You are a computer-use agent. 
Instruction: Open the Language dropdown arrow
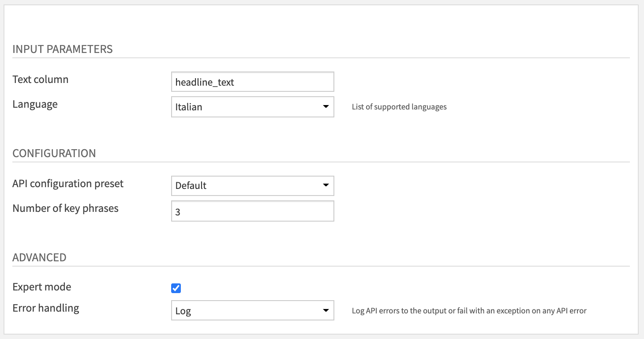[x=327, y=107]
